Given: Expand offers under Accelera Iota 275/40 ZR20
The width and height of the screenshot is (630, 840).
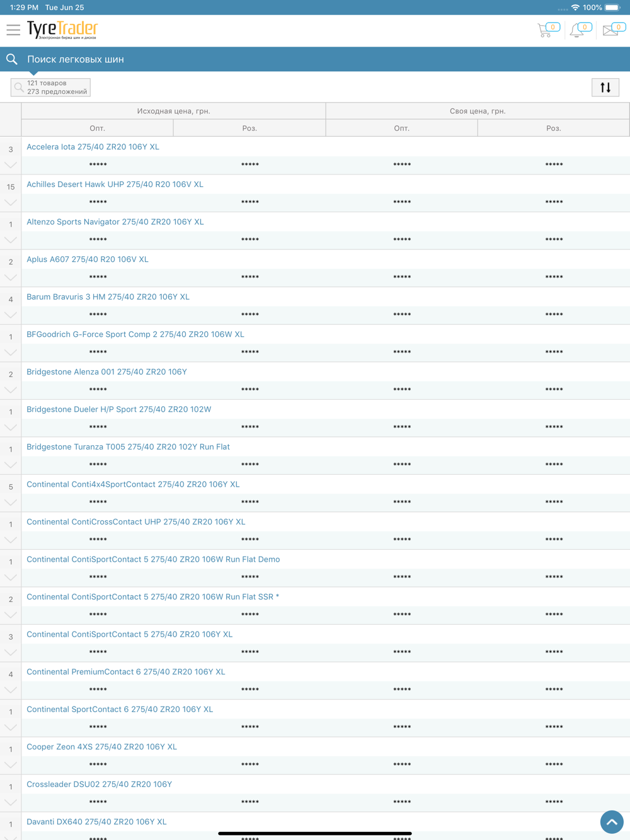Looking at the screenshot, I should [x=11, y=165].
